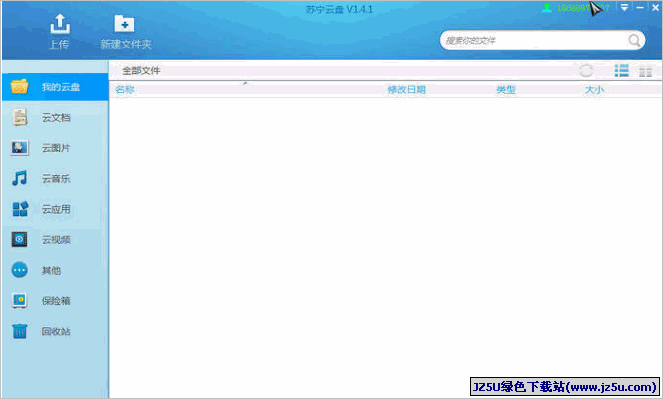Sort files by 名称 column
Image resolution: width=663 pixels, height=399 pixels.
(x=125, y=90)
